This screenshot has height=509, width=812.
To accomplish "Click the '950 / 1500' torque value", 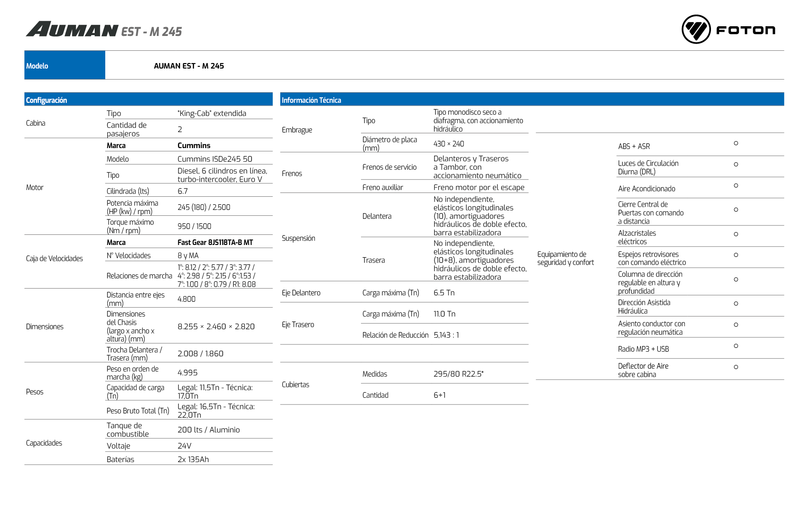I will coord(194,226).
